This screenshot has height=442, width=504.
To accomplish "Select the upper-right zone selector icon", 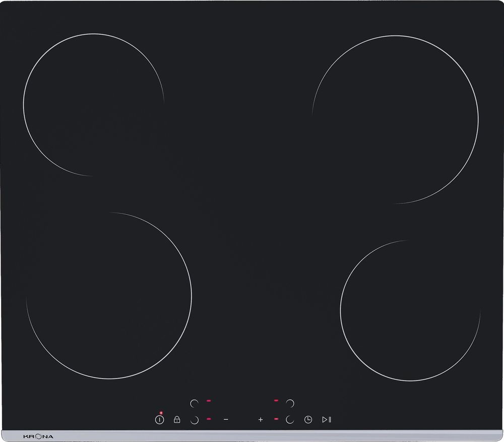I will coord(290,403).
